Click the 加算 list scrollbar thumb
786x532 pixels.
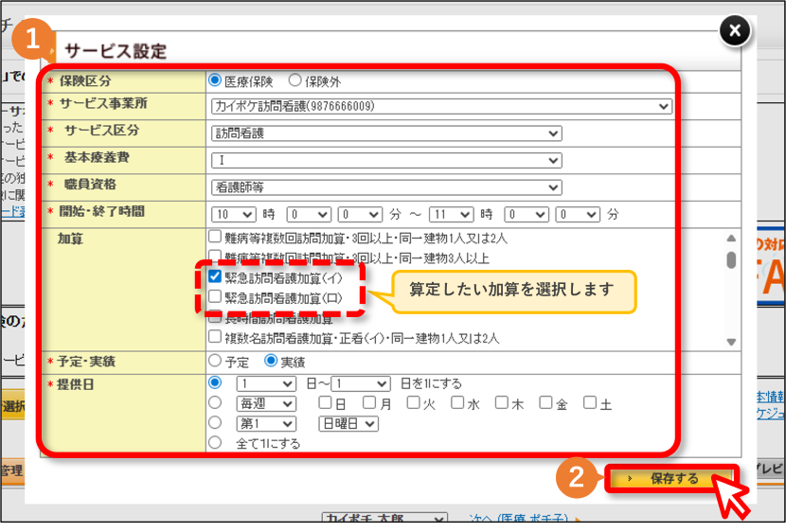(731, 260)
